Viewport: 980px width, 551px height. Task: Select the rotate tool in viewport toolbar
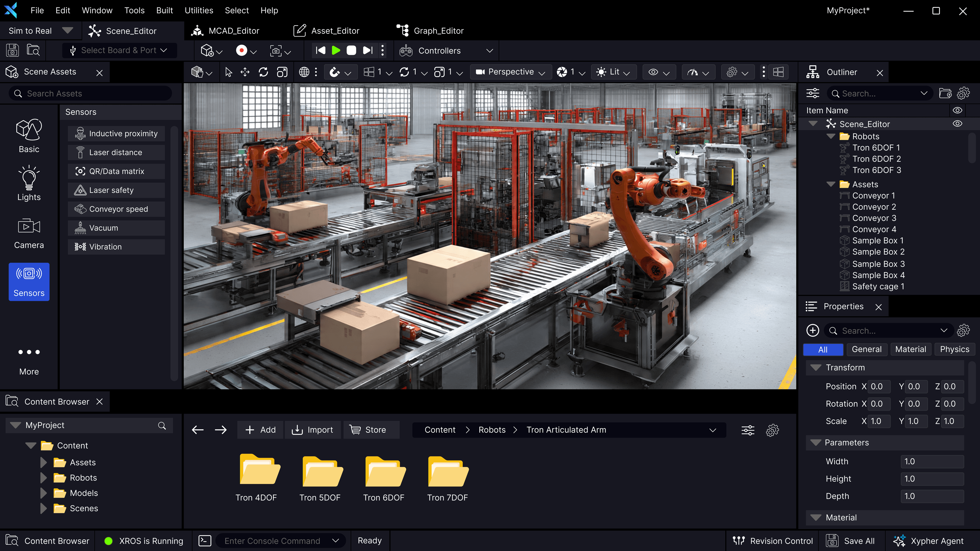click(x=263, y=72)
